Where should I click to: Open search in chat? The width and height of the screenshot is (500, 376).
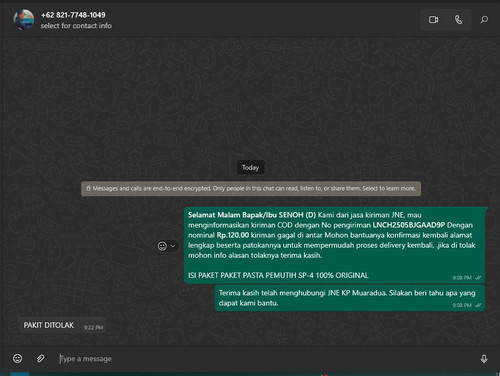484,20
